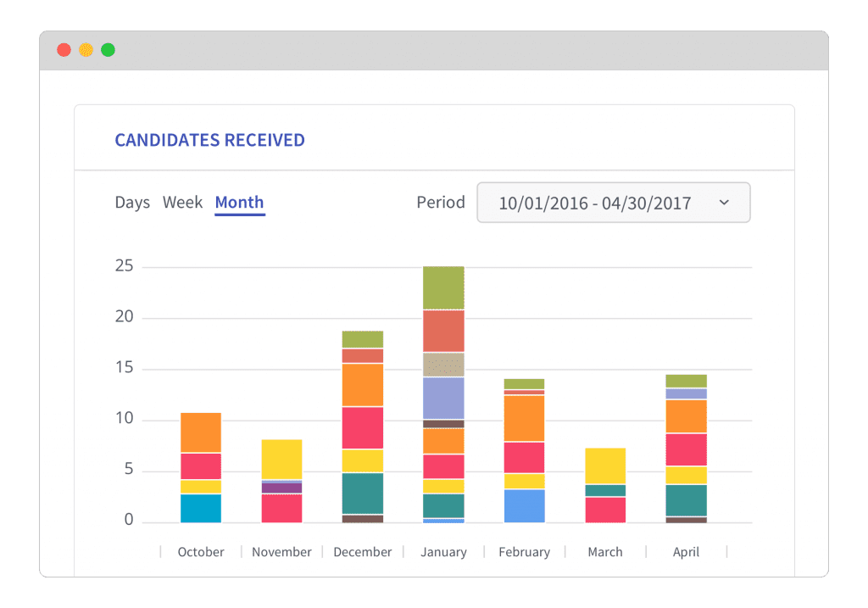Viewport: 868px width, 608px height.
Task: Click the yellow window control dot
Action: (x=86, y=49)
